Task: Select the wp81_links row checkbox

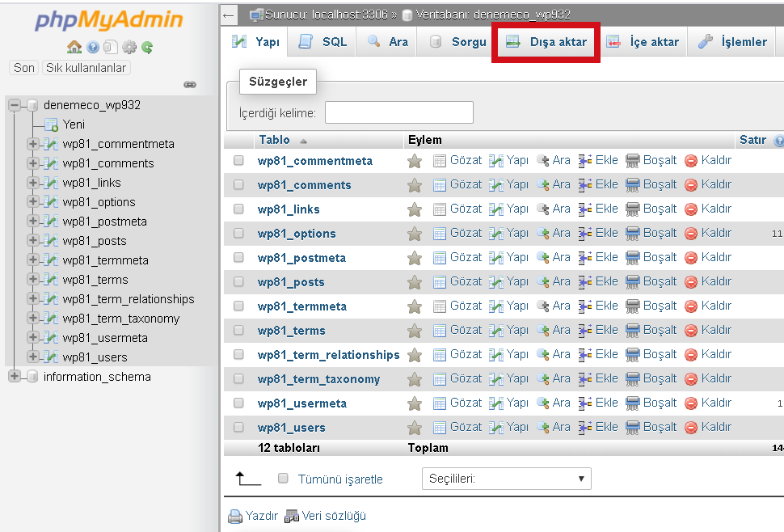Action: pyautogui.click(x=238, y=209)
